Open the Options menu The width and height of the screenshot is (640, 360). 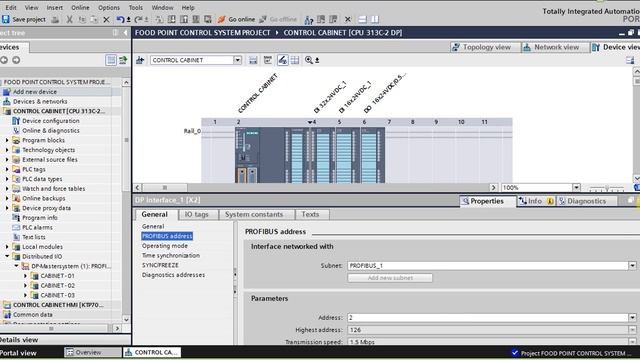pos(109,7)
